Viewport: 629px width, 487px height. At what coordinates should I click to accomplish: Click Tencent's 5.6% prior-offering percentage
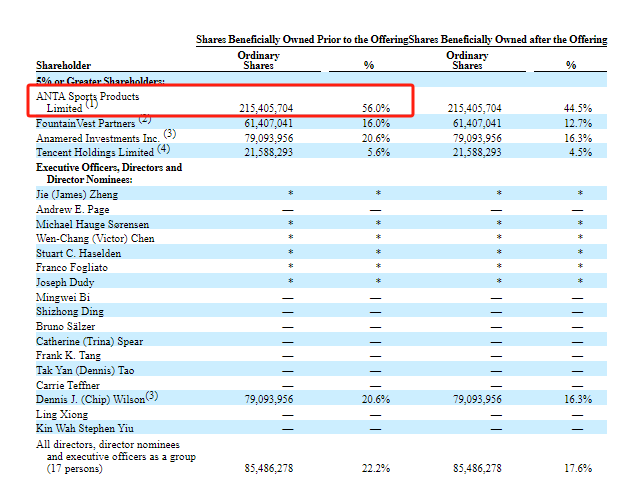(379, 152)
